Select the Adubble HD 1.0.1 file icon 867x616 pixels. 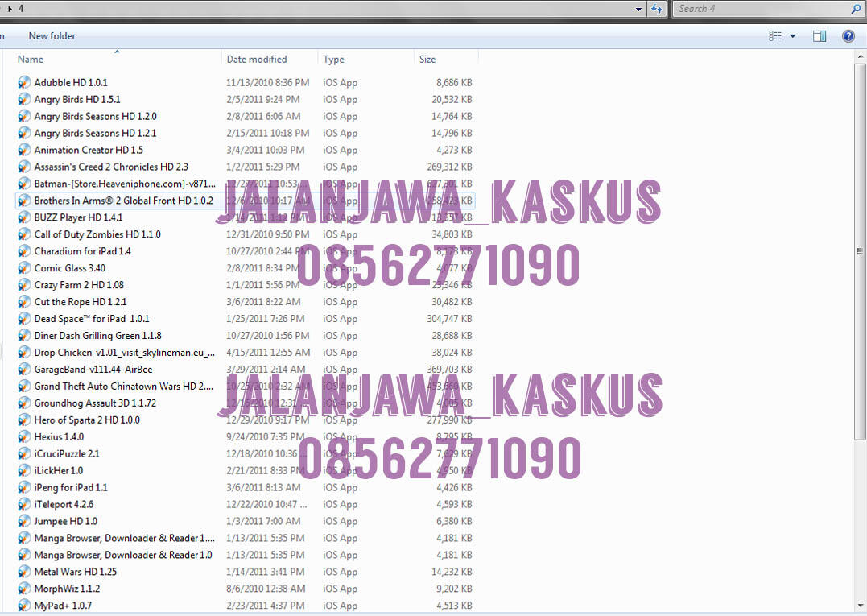point(24,82)
